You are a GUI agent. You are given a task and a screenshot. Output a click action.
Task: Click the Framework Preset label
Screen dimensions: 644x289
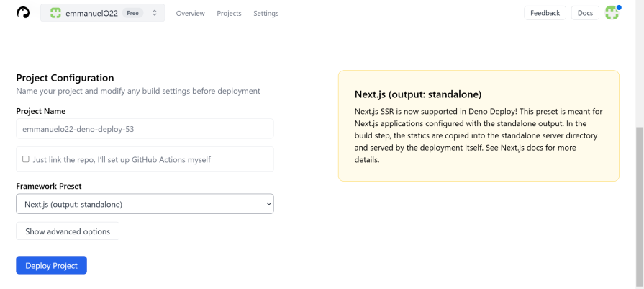[x=49, y=186]
